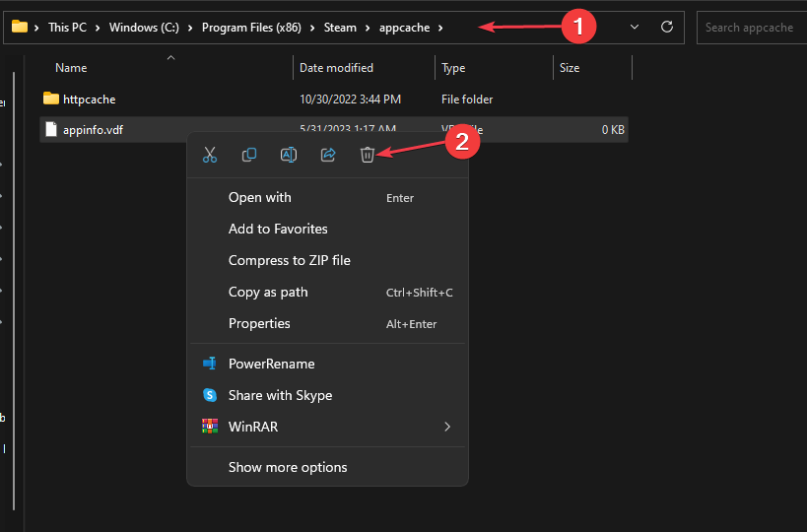Expand chevron after Program Files (x86) breadcrumb
This screenshot has width=807, height=532.
point(312,28)
